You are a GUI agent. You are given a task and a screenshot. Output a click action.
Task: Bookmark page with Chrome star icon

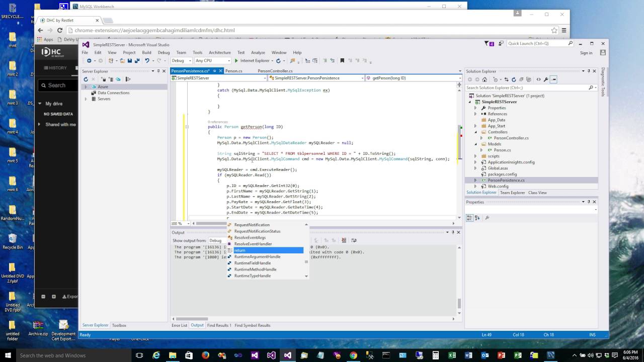point(554,30)
